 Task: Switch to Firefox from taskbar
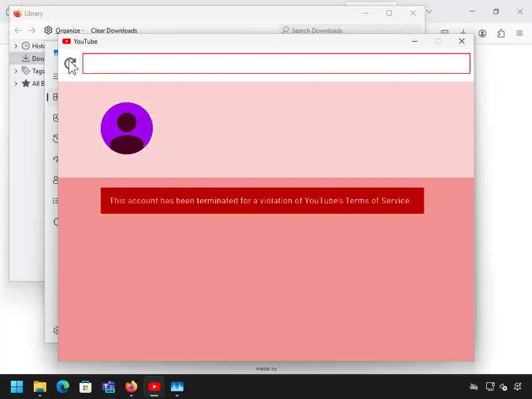coord(131,387)
